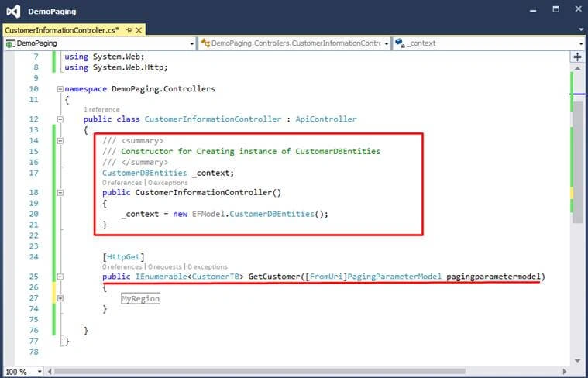588x378 pixels.
Task: Open the 0 requests CodeLens link
Action: pyautogui.click(x=165, y=267)
